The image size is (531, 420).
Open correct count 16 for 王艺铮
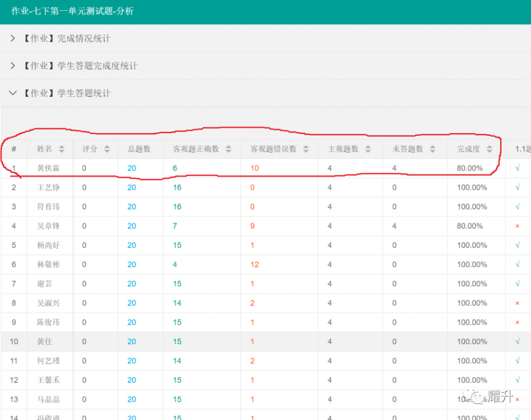(177, 187)
